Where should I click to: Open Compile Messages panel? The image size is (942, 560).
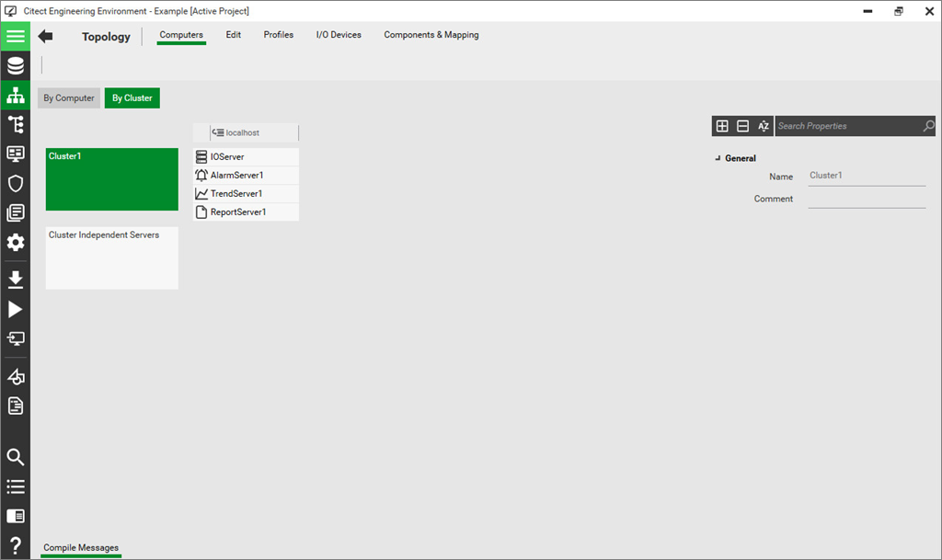(81, 548)
